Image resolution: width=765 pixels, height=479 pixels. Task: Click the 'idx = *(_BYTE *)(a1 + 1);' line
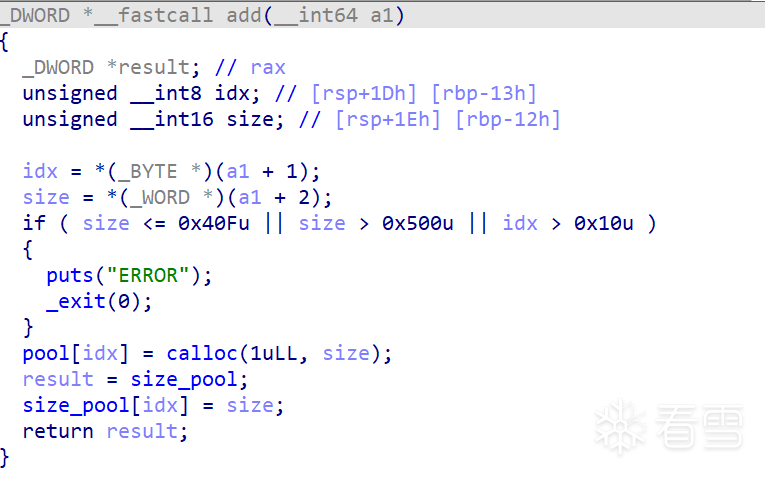[x=171, y=172]
